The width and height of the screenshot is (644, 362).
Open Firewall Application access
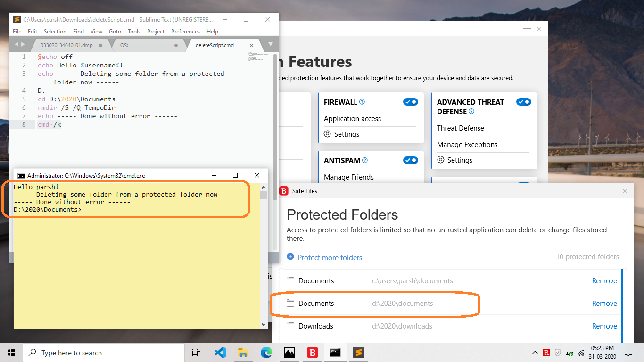[x=352, y=119]
